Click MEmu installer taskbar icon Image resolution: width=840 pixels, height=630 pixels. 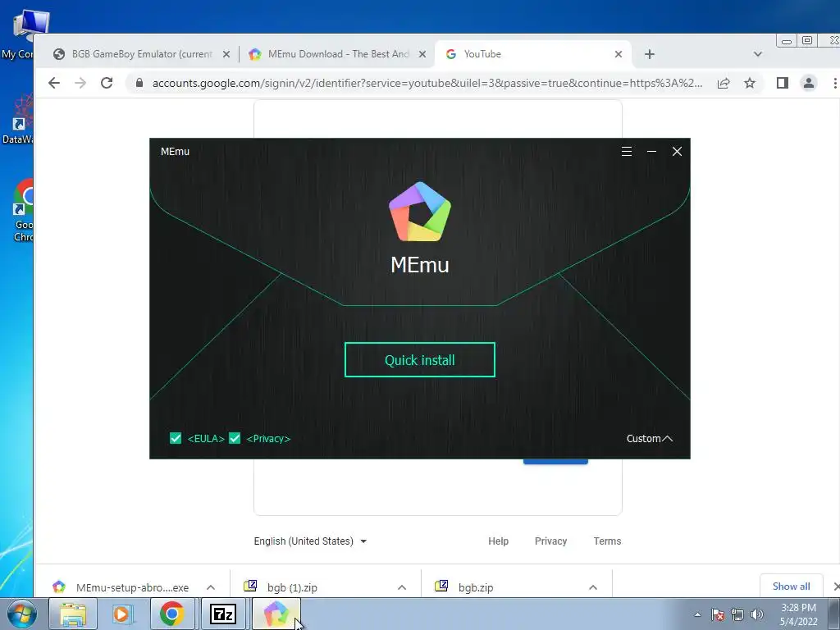[276, 614]
